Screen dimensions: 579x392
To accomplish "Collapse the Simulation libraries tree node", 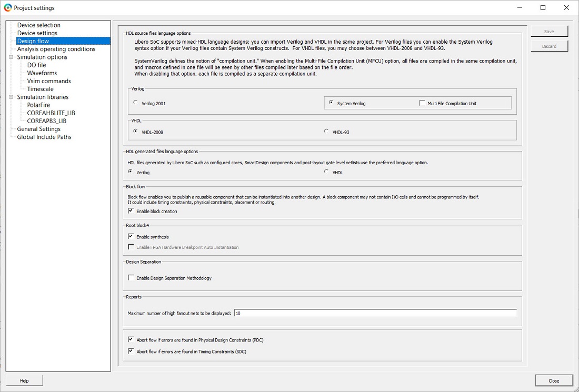I will pyautogui.click(x=11, y=97).
